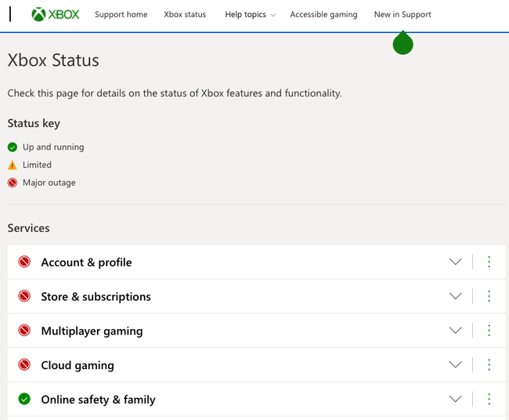Expand the Cloud gaming row
The height and width of the screenshot is (420, 509).
(x=456, y=364)
